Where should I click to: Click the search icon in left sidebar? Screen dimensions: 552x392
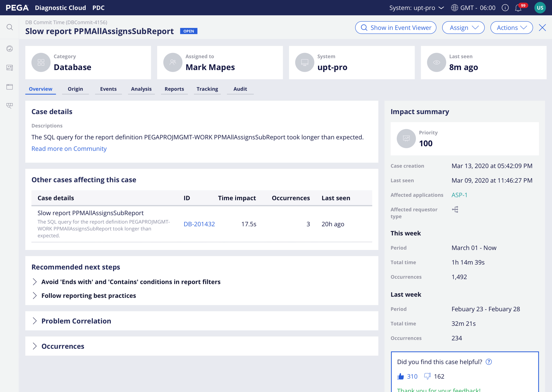10,27
